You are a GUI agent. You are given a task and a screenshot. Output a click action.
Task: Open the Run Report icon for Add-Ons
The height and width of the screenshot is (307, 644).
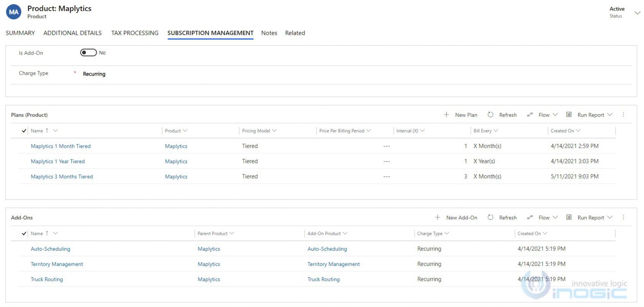tap(569, 217)
